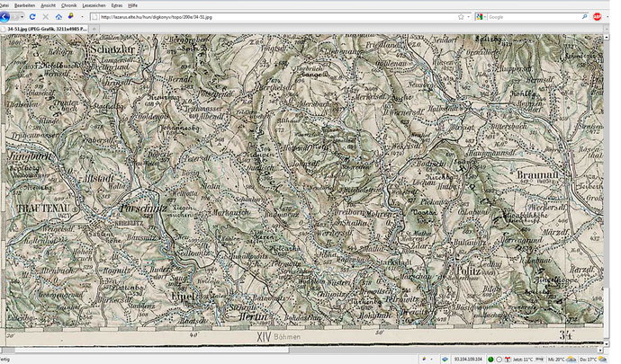Go to the browser home page
The height and width of the screenshot is (364, 621).
58,17
